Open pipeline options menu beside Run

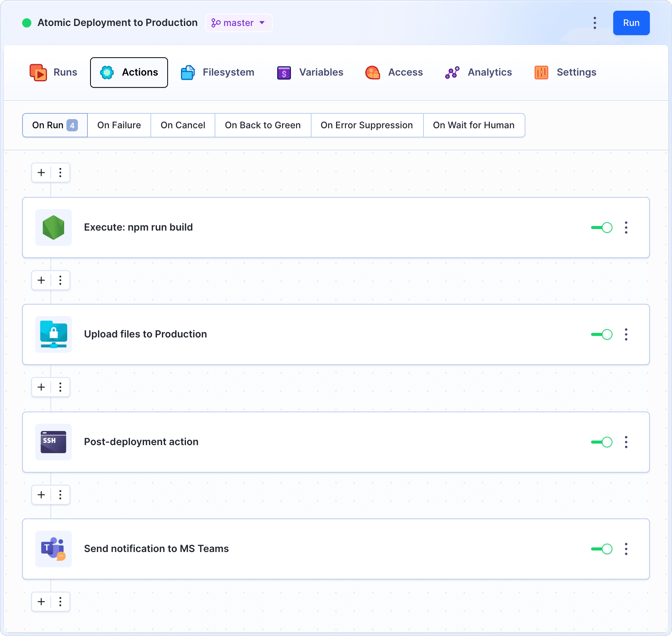tap(595, 23)
